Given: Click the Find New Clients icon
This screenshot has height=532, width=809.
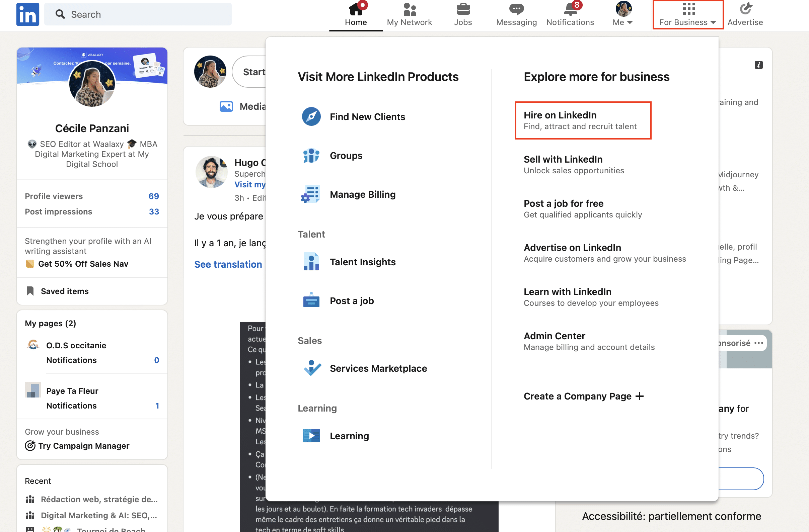Looking at the screenshot, I should click(311, 116).
